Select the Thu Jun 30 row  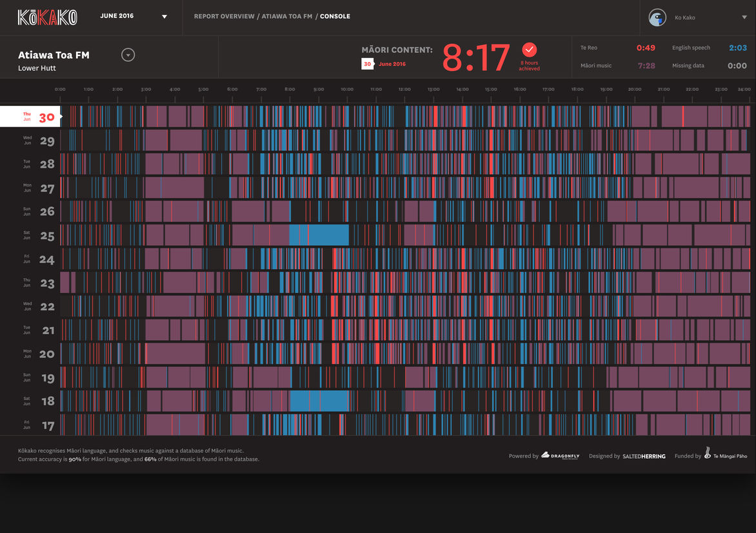[30, 117]
